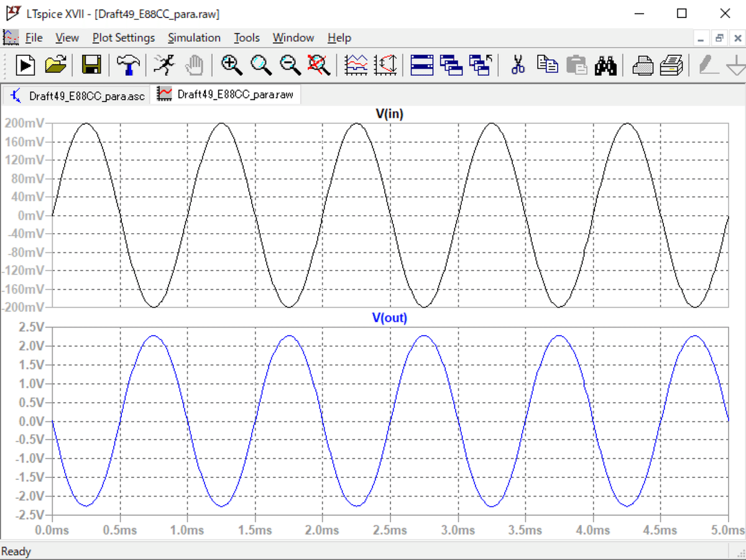Print using the printer with paper icon
Screen dimensions: 746x560
coord(672,64)
